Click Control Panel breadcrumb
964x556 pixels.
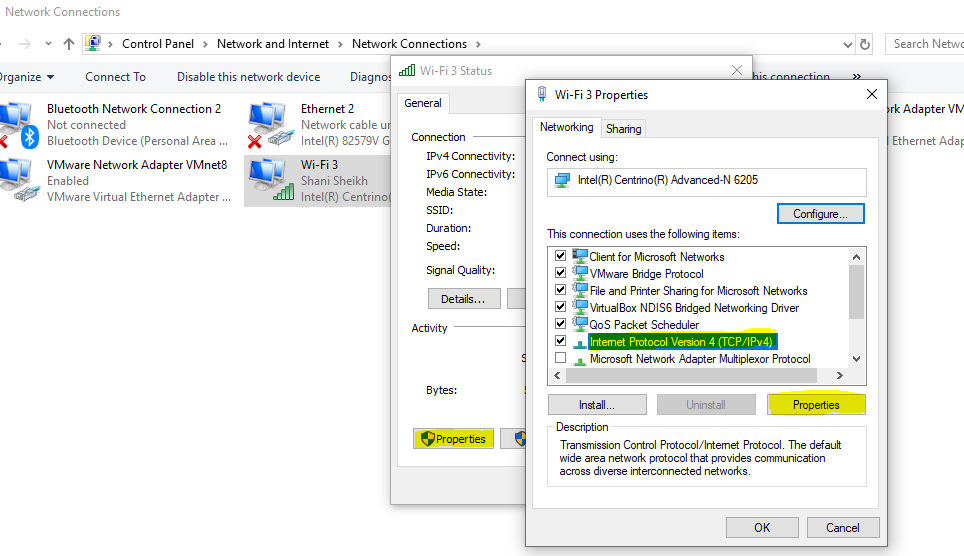click(x=157, y=44)
